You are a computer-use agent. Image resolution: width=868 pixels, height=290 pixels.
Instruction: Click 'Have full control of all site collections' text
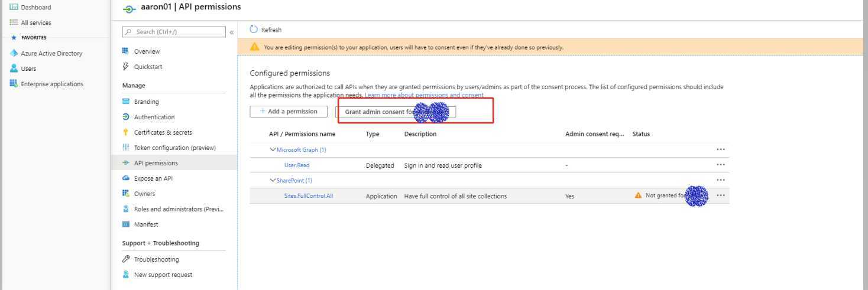click(455, 196)
